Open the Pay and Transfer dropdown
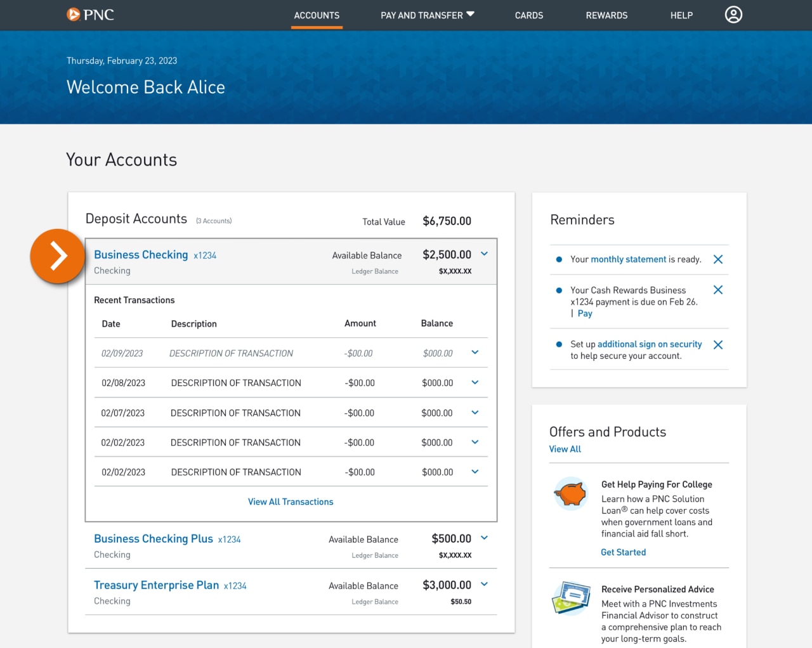Image resolution: width=812 pixels, height=648 pixels. pos(426,15)
